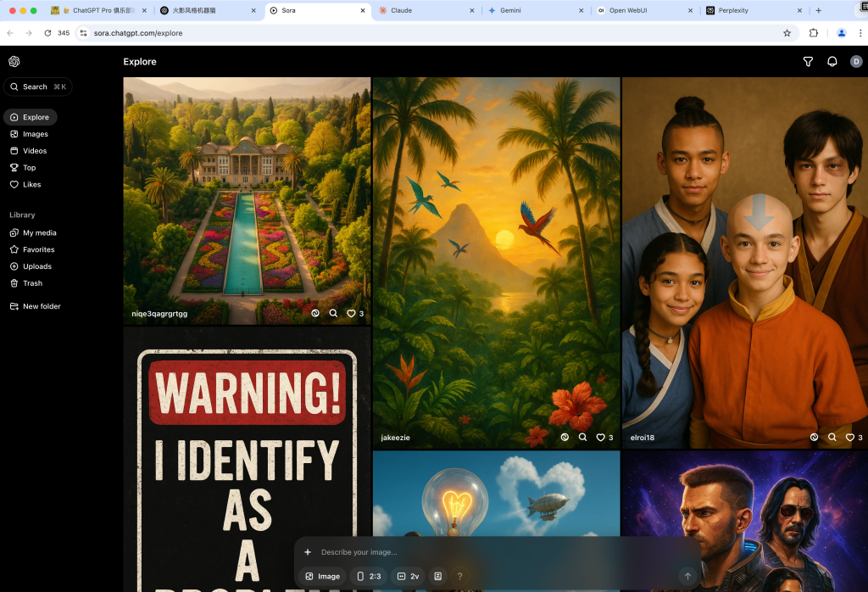Like the garden palace image by niqe3qagrgrtgg
This screenshot has height=592, width=868.
pyautogui.click(x=351, y=313)
